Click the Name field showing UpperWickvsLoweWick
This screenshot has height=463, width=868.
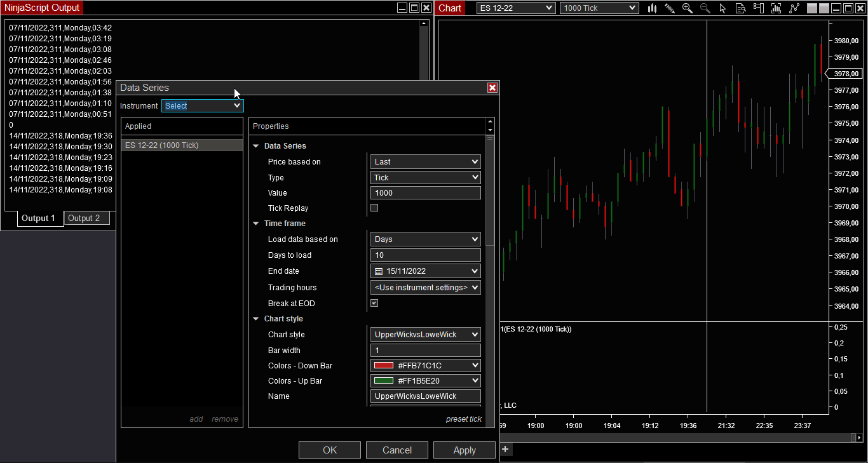pos(426,396)
